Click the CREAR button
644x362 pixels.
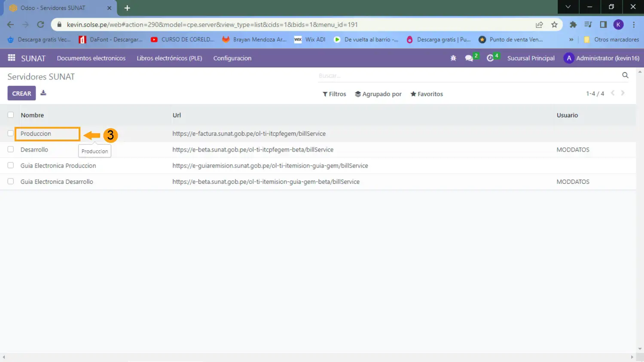(x=21, y=93)
